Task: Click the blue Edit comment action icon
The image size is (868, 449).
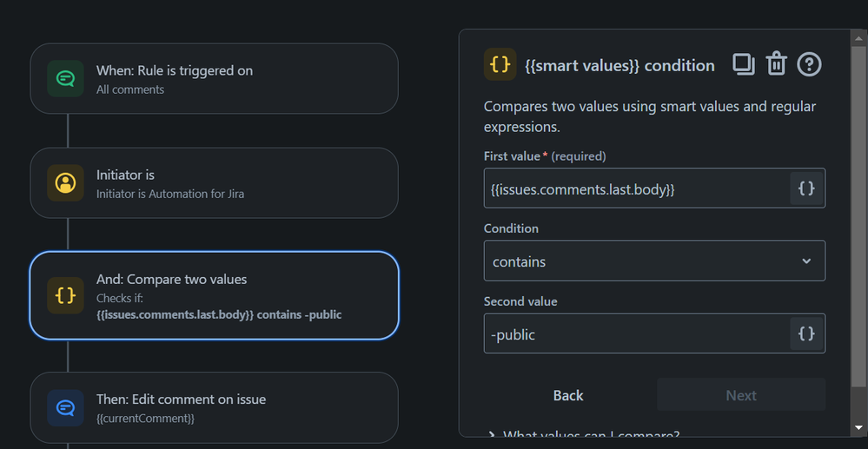Action: [65, 408]
